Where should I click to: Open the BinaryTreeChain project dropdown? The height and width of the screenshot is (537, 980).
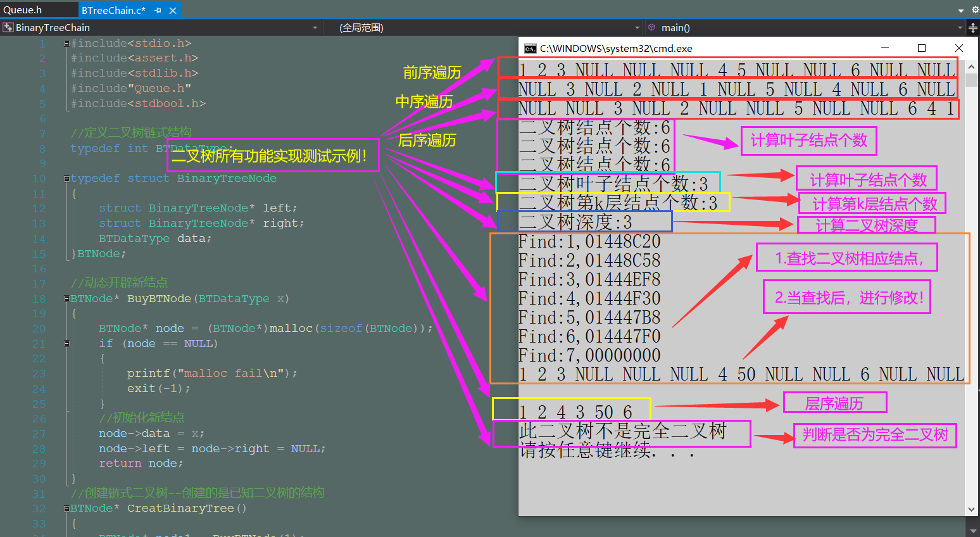point(315,28)
